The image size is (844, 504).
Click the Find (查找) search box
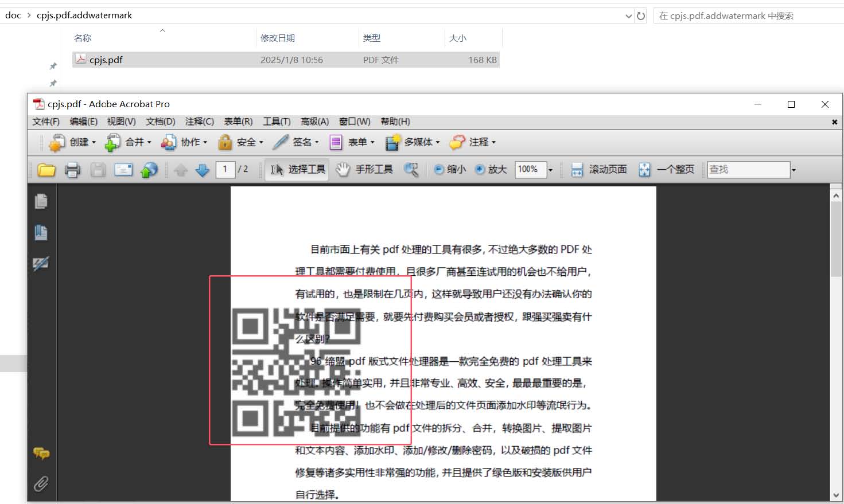(x=749, y=169)
